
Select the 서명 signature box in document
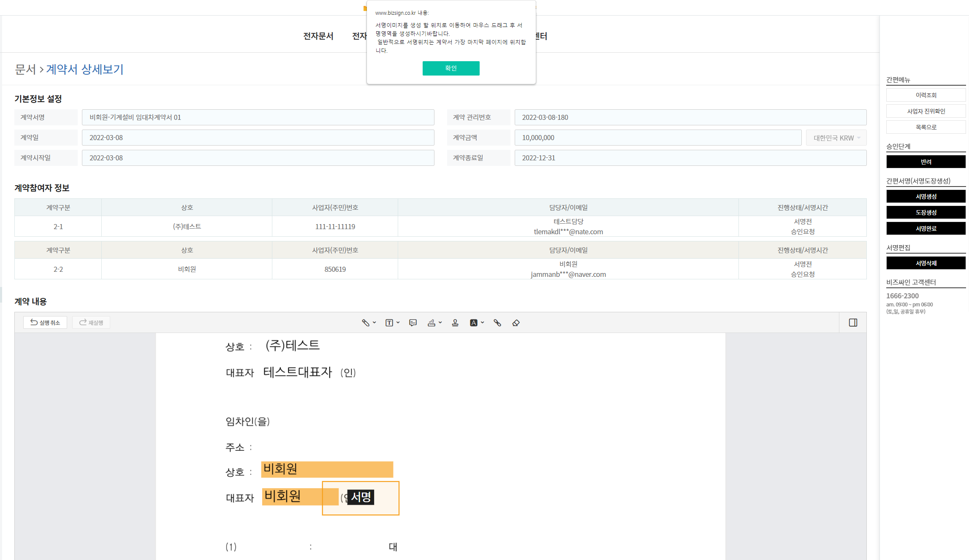coord(361,498)
